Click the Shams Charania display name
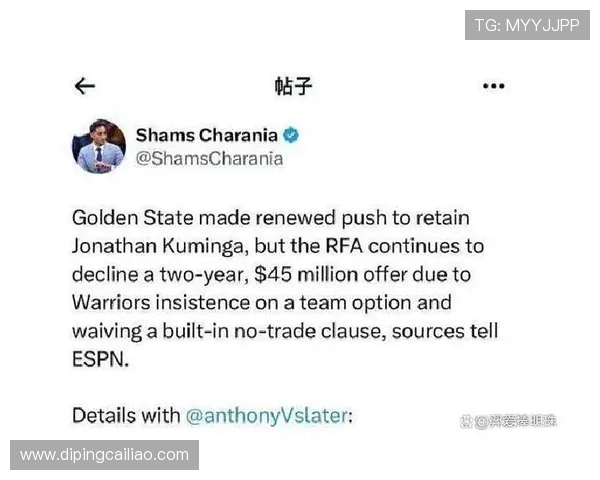600x480 pixels. pos(207,135)
